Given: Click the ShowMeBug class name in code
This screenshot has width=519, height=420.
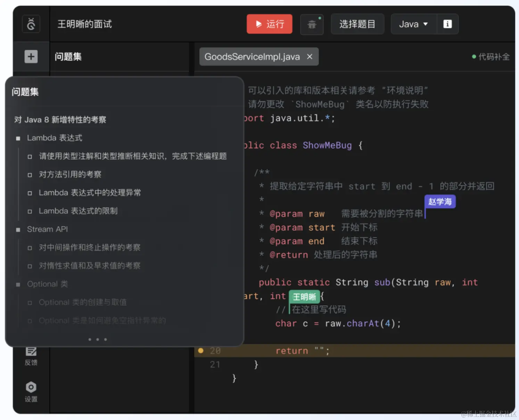Looking at the screenshot, I should pyautogui.click(x=327, y=145).
